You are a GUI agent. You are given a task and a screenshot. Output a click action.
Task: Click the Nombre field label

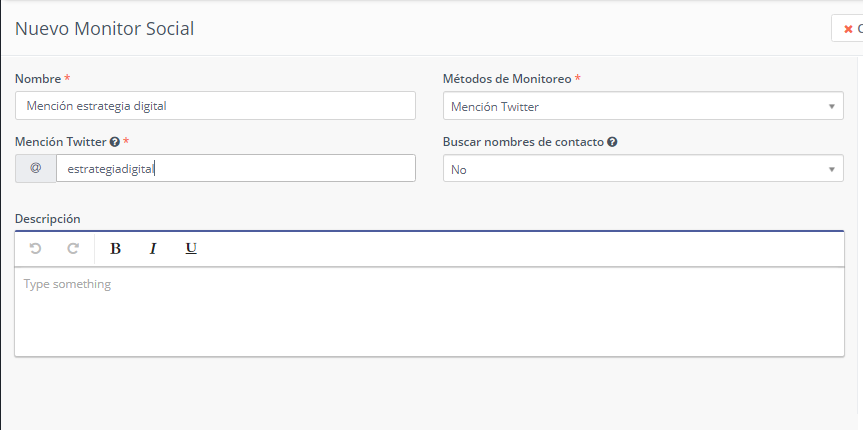(x=38, y=78)
